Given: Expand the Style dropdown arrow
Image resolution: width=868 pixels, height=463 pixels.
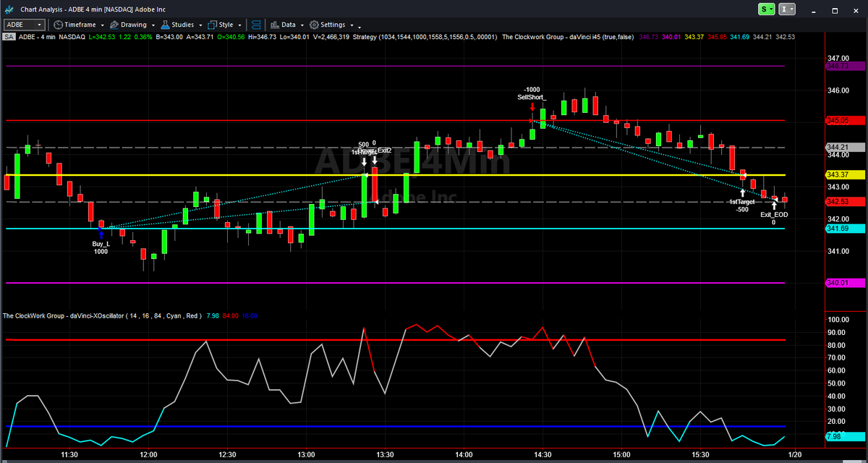Looking at the screenshot, I should [x=239, y=25].
